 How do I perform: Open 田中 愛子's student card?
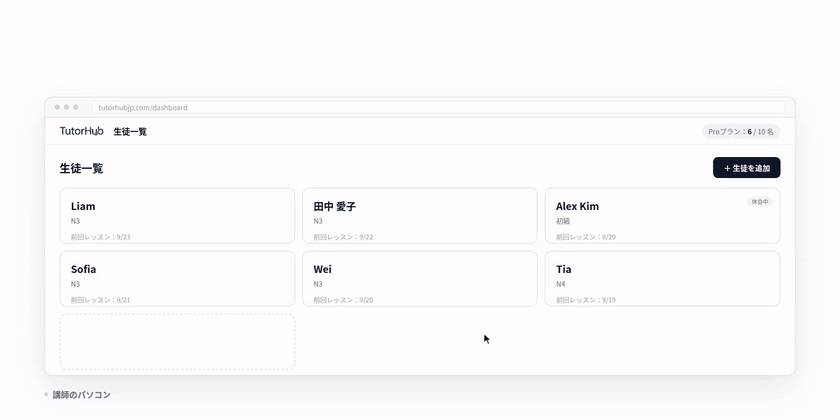(x=420, y=215)
